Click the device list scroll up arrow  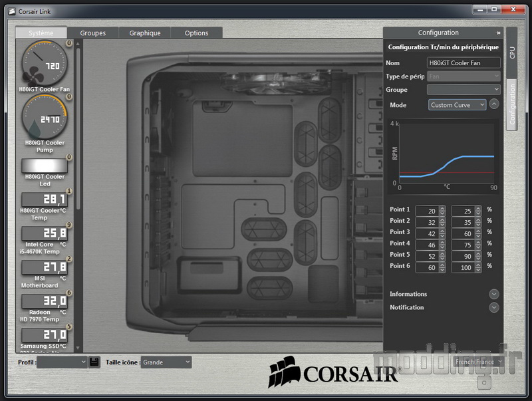pos(78,44)
